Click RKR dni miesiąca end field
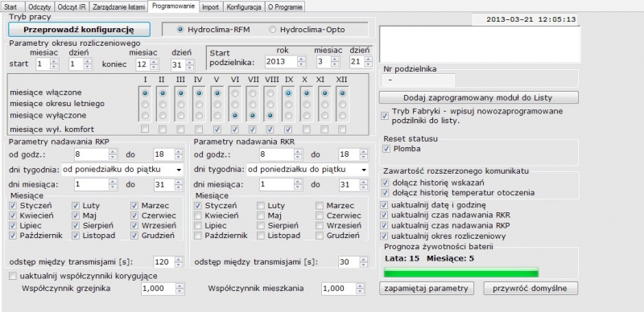 pyautogui.click(x=353, y=185)
